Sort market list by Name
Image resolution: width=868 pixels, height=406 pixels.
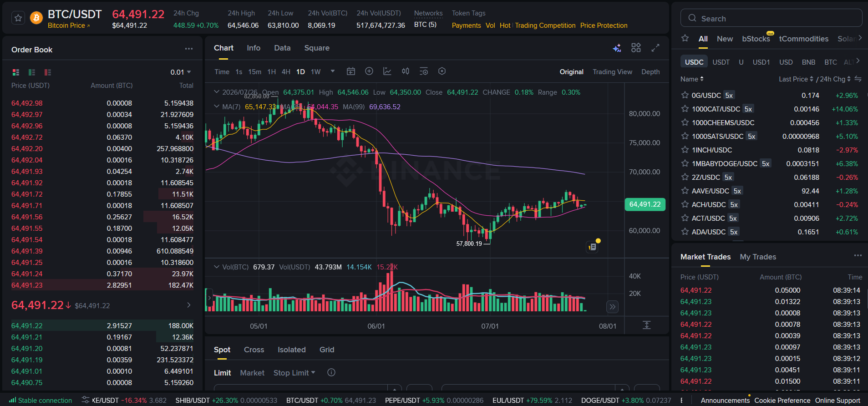pos(692,79)
